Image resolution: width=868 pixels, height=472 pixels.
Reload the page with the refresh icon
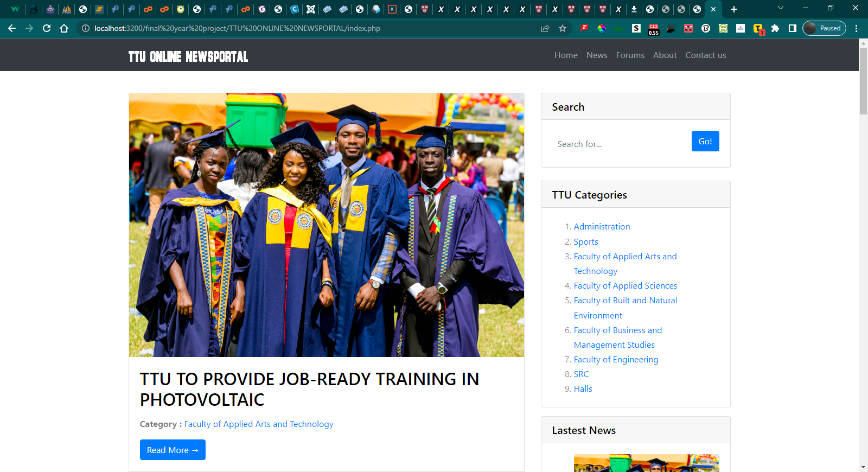pos(47,28)
